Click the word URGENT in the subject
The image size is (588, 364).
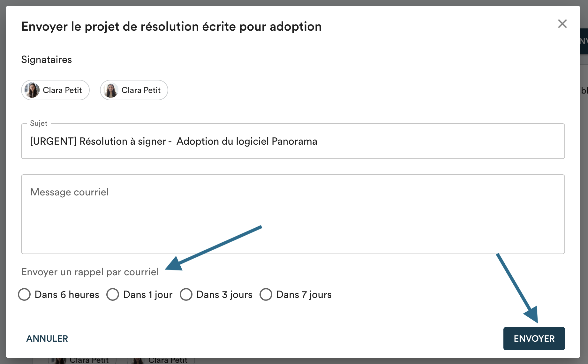(x=53, y=141)
